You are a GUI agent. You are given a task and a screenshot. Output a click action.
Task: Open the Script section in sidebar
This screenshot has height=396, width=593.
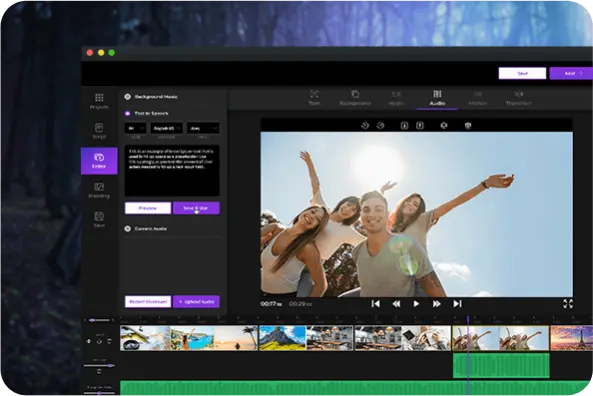tap(99, 131)
